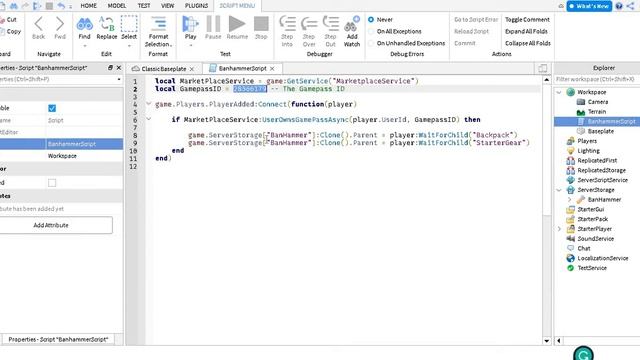Open the SCRIPT MENU ribbon tab
This screenshot has height=360, width=640.
click(x=237, y=6)
